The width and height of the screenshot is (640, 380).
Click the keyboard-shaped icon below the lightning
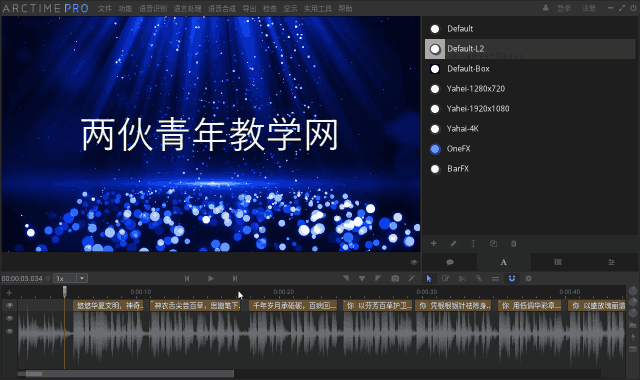tap(633, 349)
